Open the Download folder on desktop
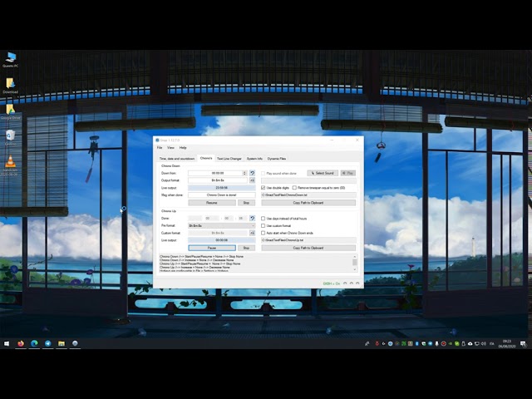Image resolution: width=532 pixels, height=399 pixels. tap(10, 84)
